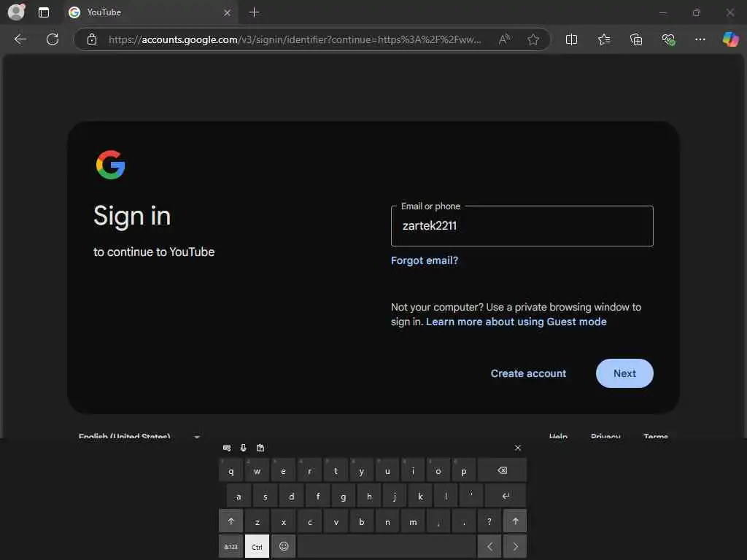Open the tab actions menu icon

tap(44, 12)
